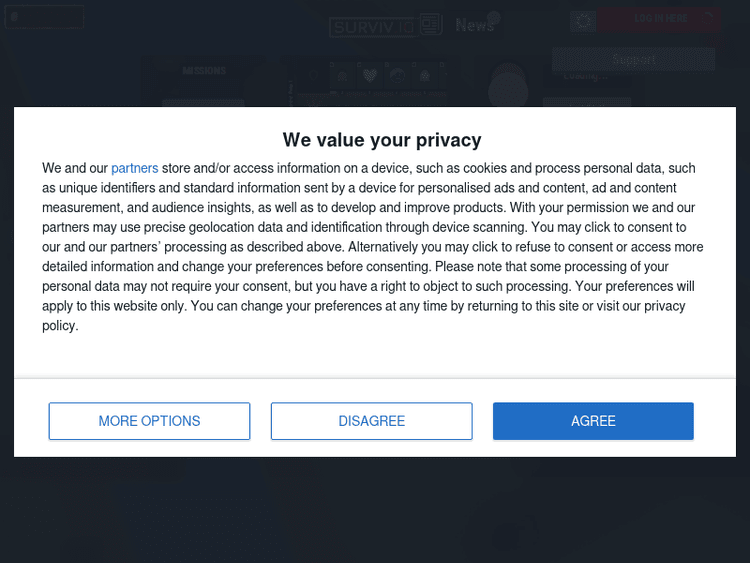Open the Missions panel header
This screenshot has width=750, height=563.
(x=203, y=71)
